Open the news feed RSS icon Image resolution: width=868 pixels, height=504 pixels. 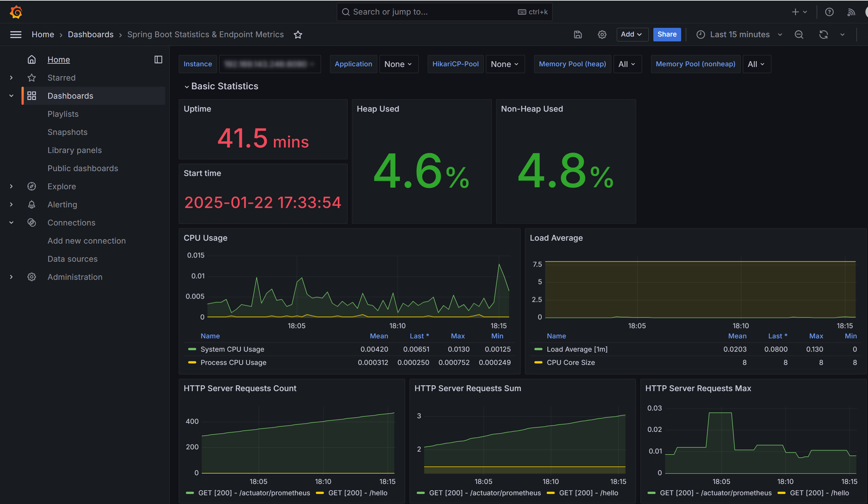click(x=851, y=12)
